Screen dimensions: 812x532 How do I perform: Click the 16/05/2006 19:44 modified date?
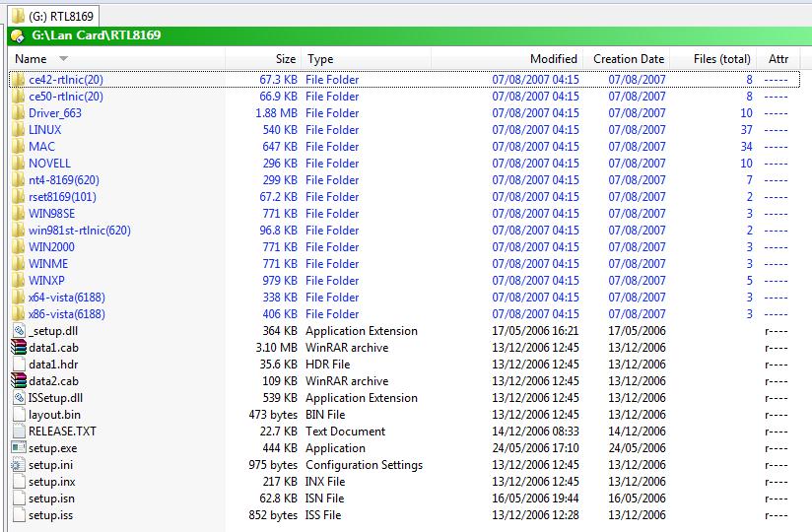[535, 498]
